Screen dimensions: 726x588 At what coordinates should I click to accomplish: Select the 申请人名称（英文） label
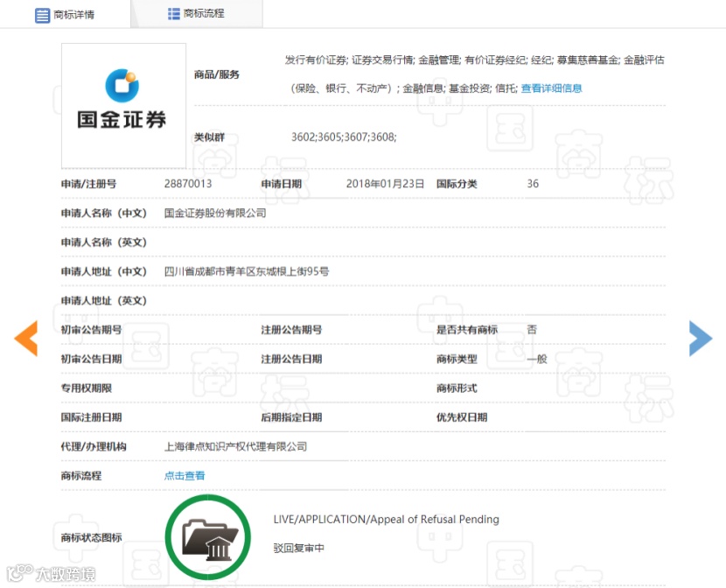104,242
